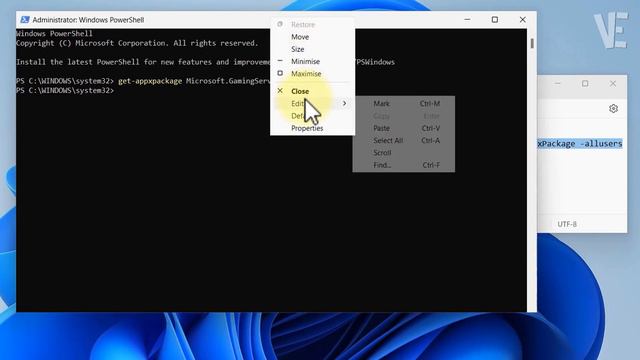Click the 'Administrator: Windows PowerShell' title text
The image size is (640, 360).
[x=88, y=20]
